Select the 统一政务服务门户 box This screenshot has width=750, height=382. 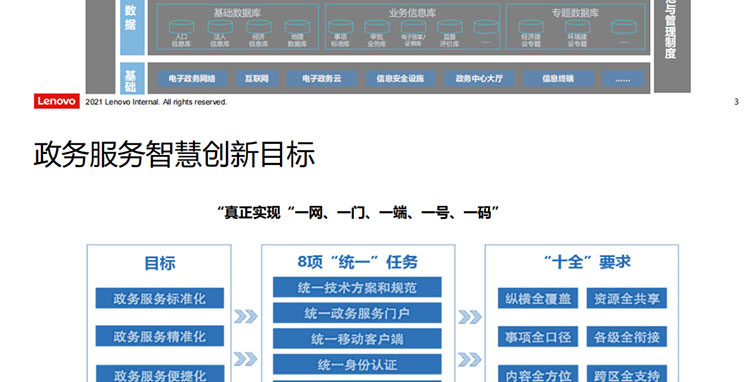click(x=357, y=313)
